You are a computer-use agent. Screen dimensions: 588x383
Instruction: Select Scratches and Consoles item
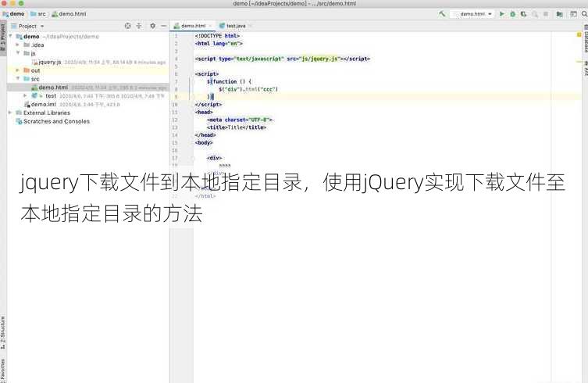[x=57, y=121]
